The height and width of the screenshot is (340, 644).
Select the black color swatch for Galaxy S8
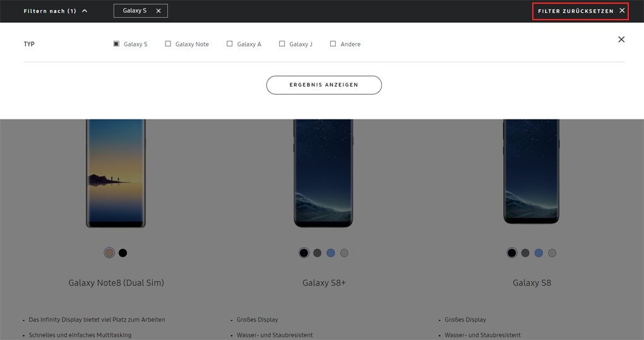(x=512, y=253)
